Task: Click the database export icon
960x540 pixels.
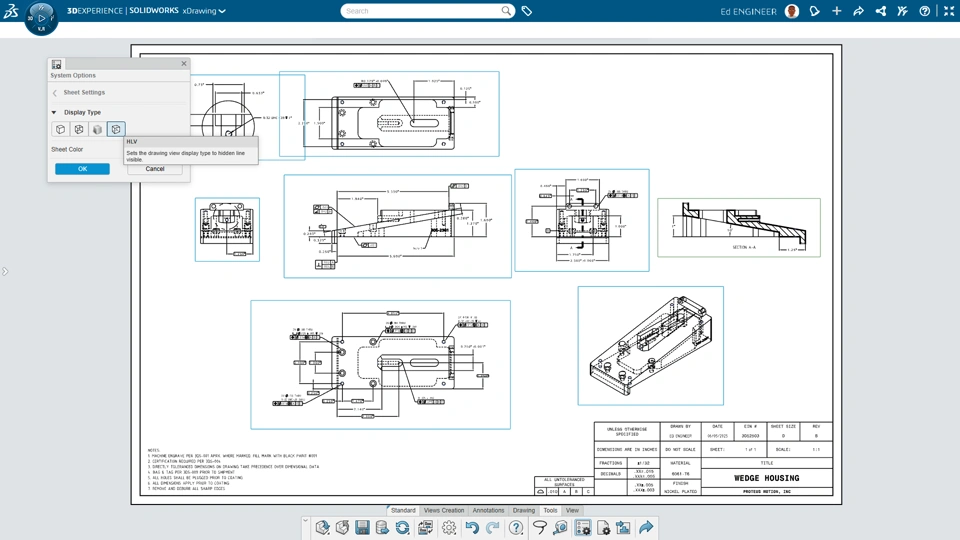Action: [382, 527]
